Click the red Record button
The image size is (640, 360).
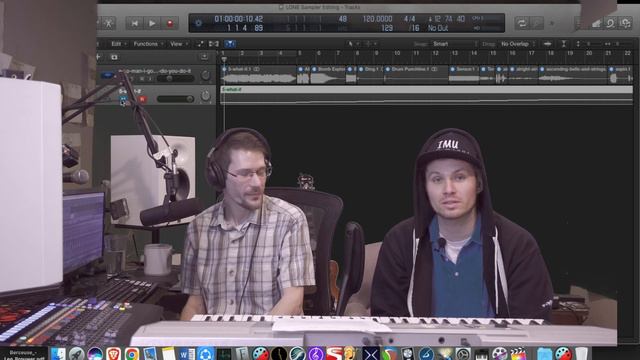point(170,24)
